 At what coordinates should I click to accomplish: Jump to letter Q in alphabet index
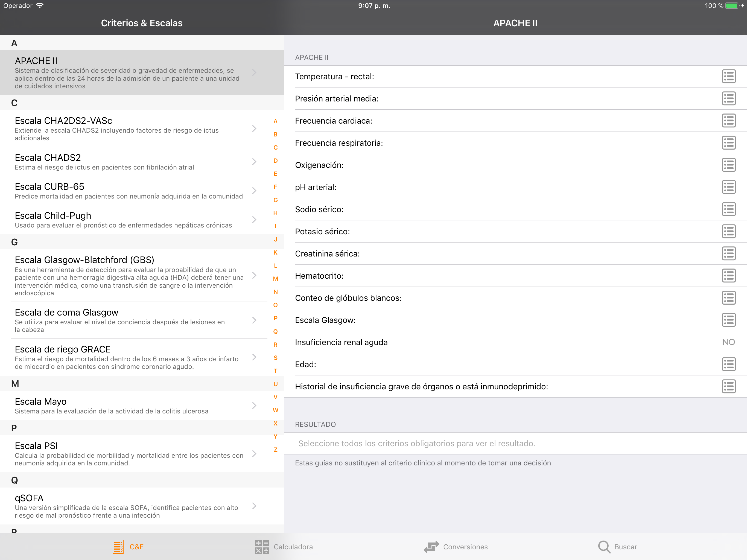tap(276, 332)
